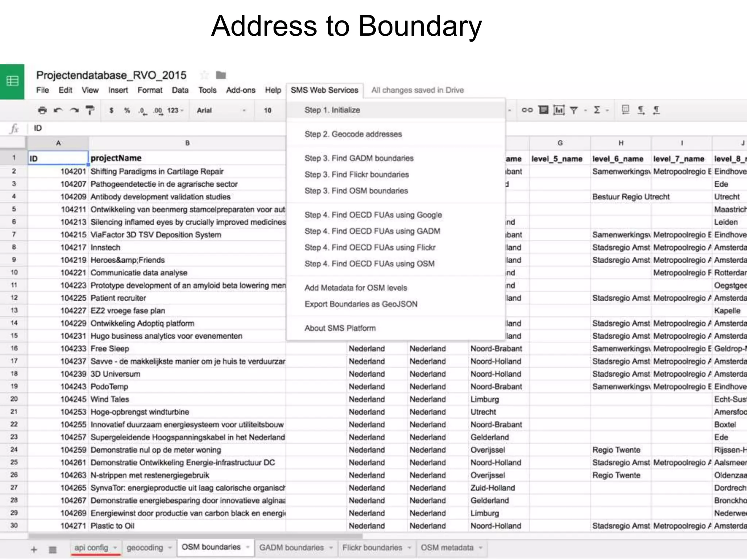Choose Step 4. Find OECD FUAs using GADM
The image size is (747, 560).
click(x=396, y=231)
